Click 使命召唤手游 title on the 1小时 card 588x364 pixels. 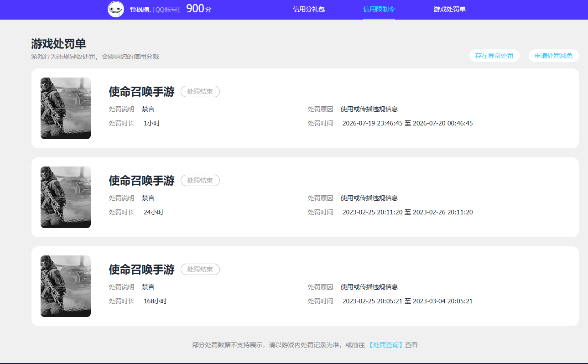(141, 92)
